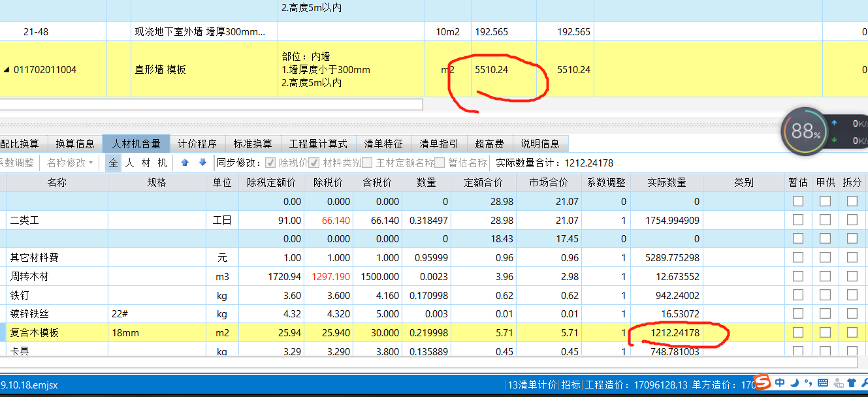This screenshot has width=868, height=397.
Task: Check 甲供 box for 镀锌铁丝 row
Action: [826, 313]
